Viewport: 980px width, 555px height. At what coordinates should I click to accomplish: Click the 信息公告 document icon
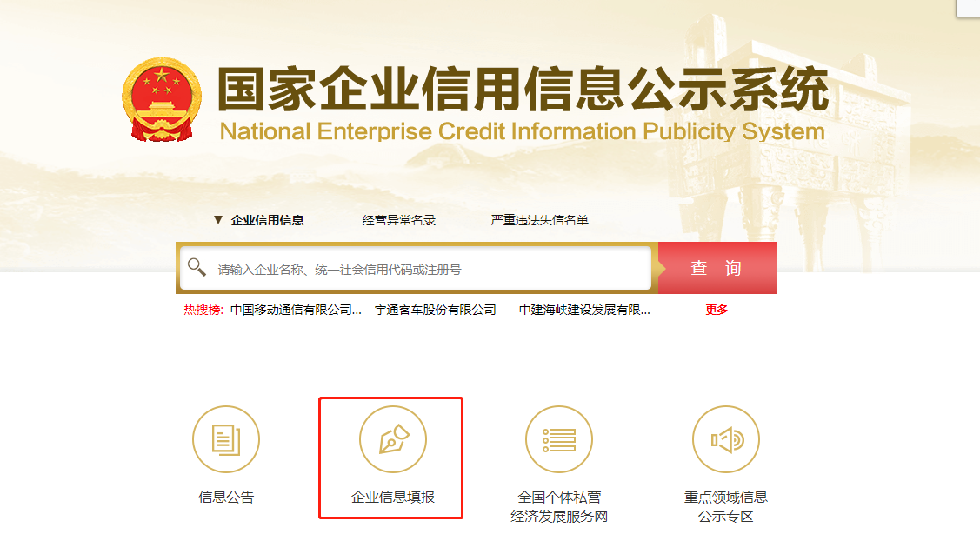[x=225, y=439]
